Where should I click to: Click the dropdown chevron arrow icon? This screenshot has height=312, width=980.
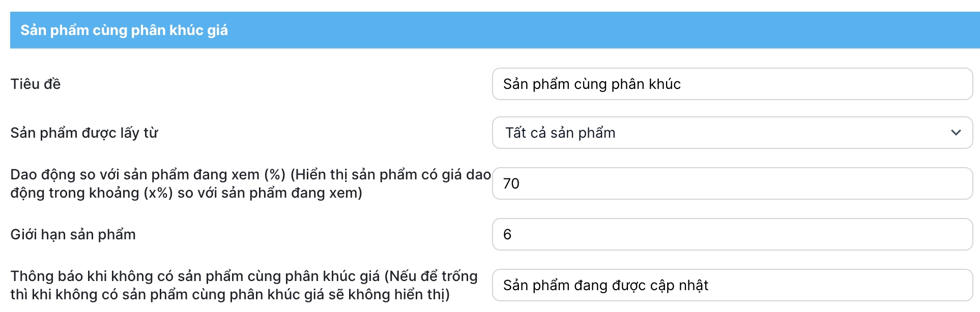click(956, 133)
